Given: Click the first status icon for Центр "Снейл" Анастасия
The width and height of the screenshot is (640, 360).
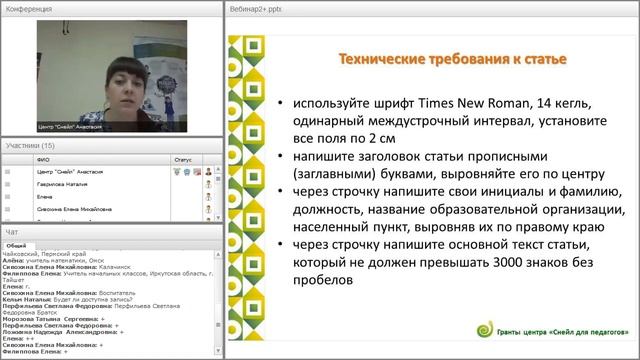Looking at the screenshot, I should click(x=177, y=172).
